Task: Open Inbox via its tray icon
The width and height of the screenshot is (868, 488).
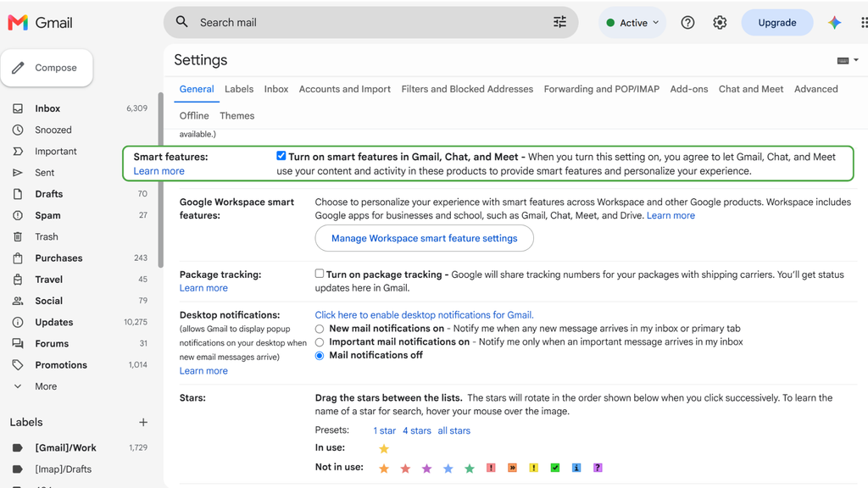Action: click(x=18, y=108)
